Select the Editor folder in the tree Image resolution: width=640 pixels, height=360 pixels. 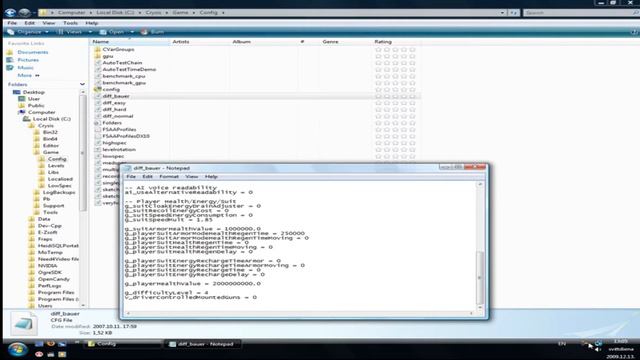(x=51, y=146)
